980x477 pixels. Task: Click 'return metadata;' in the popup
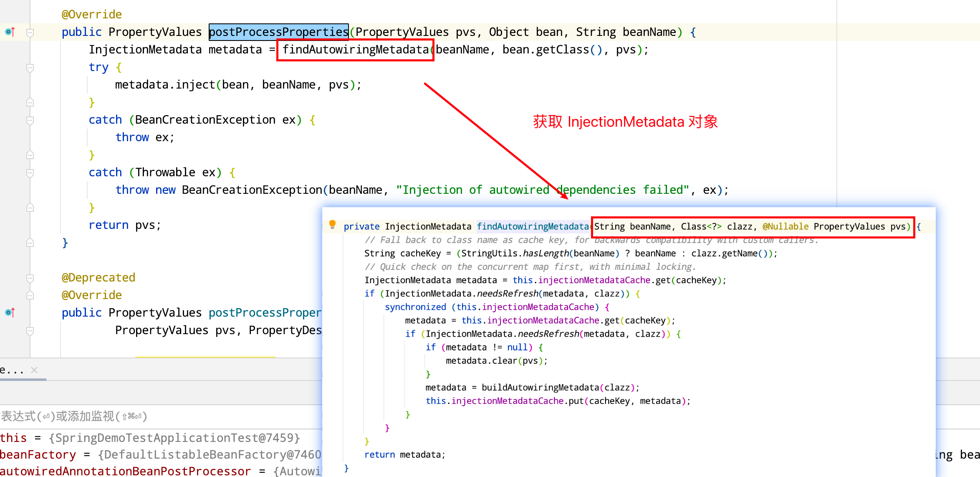(x=404, y=454)
